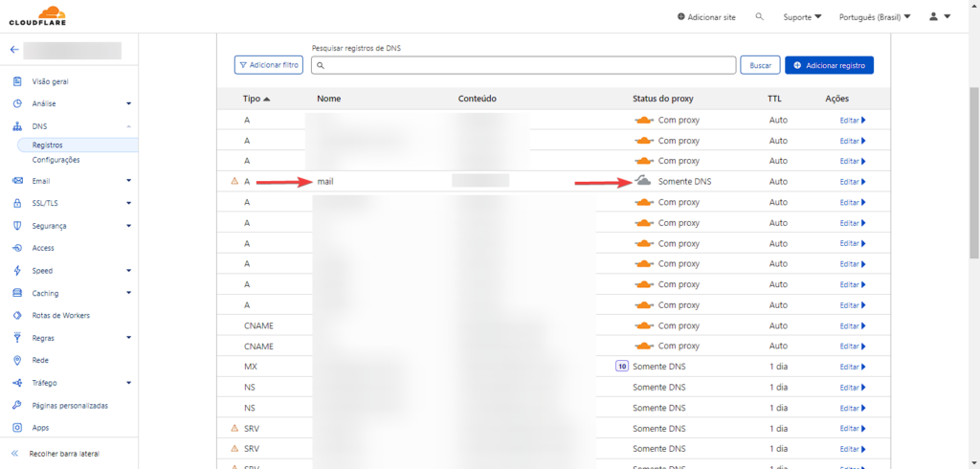Click the Email envelope icon

[x=17, y=181]
